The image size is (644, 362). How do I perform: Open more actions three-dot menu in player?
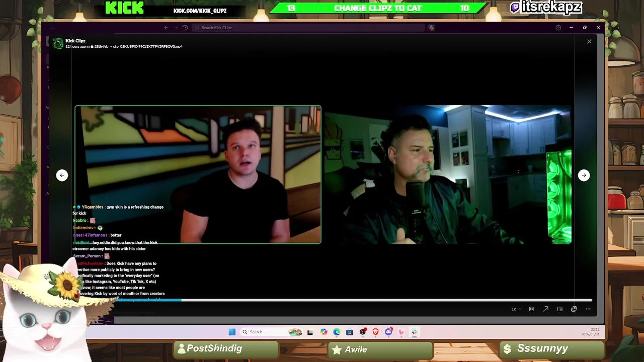[588, 309]
